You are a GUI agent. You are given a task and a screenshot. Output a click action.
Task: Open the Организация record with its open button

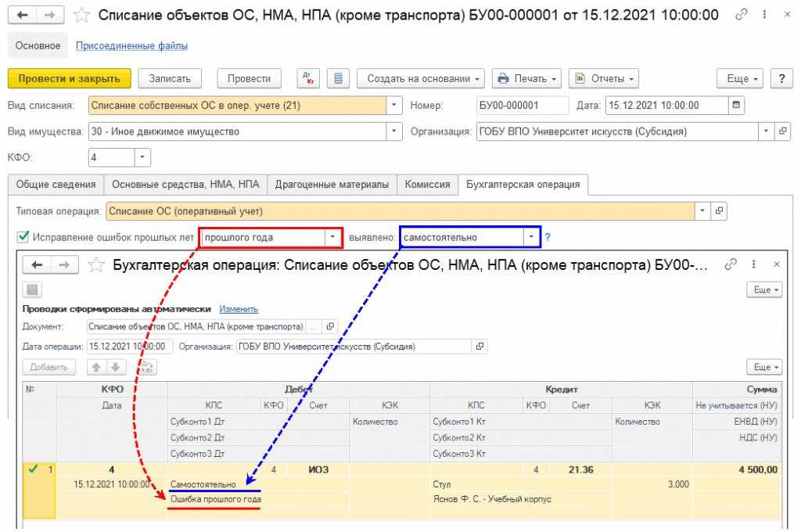(x=782, y=131)
